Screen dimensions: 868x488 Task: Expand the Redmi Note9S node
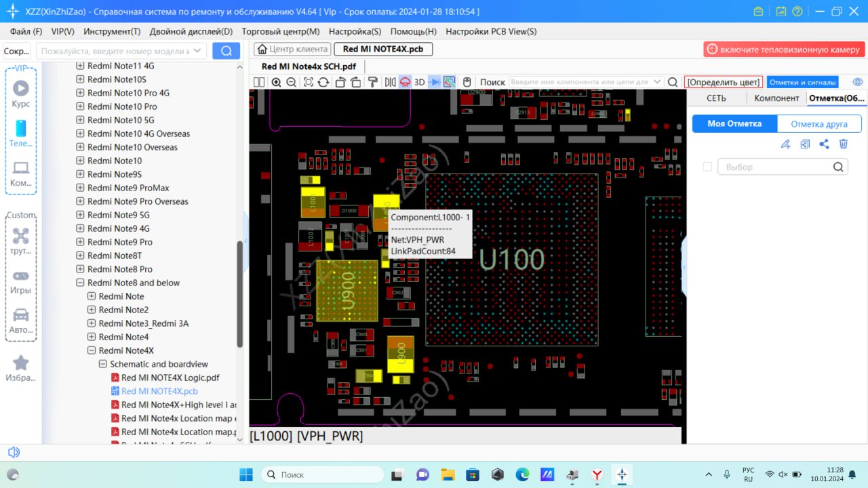click(x=80, y=174)
